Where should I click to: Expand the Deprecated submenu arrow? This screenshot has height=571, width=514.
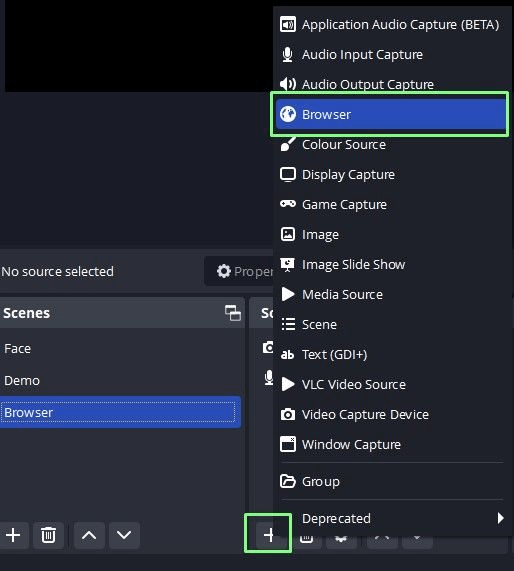click(x=501, y=518)
